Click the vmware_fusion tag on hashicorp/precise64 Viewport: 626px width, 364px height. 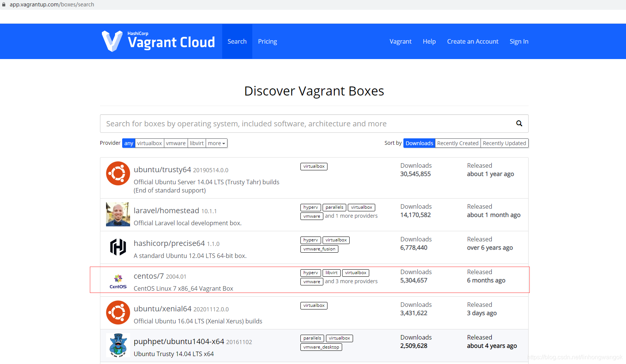319,249
